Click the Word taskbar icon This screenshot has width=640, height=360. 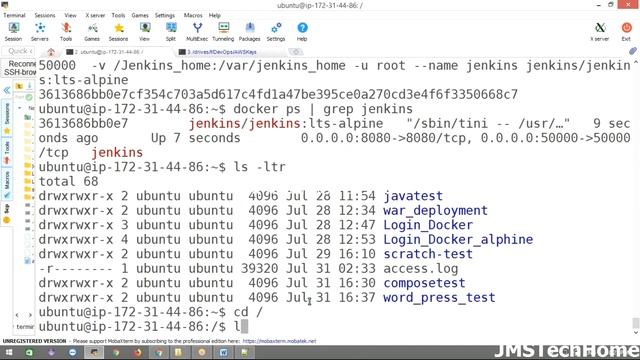click(223, 352)
